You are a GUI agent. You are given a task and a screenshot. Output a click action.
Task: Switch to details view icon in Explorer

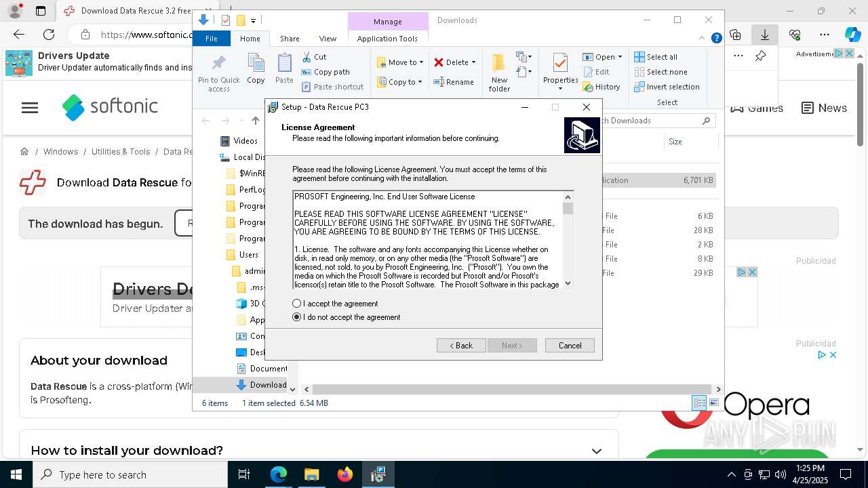(699, 403)
